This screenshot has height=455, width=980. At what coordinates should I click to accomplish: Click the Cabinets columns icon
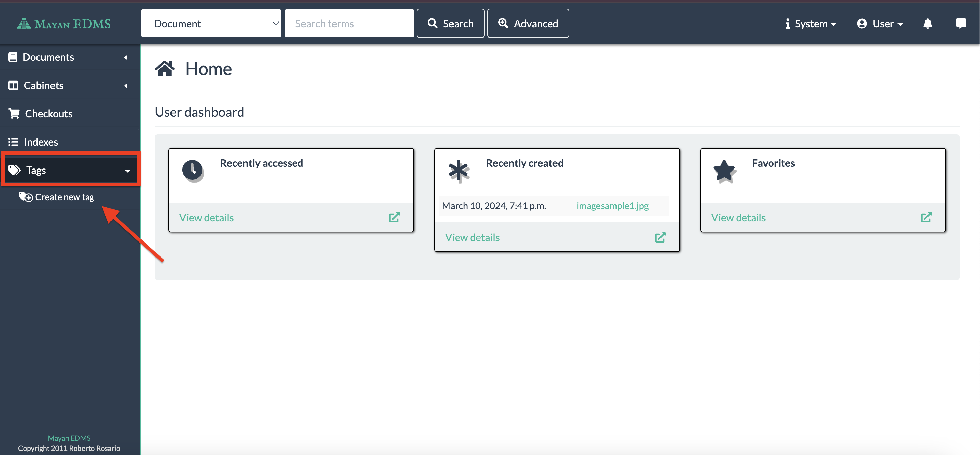[13, 85]
